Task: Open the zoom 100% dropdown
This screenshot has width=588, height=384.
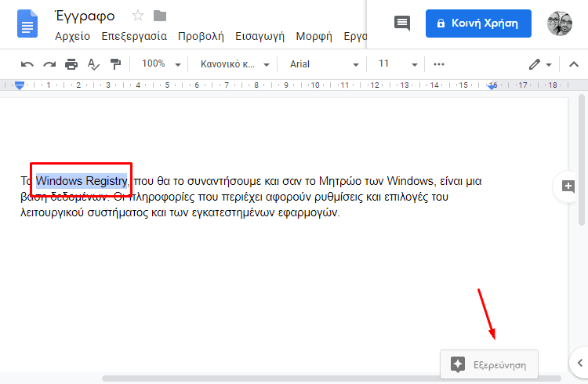Action: pos(162,63)
